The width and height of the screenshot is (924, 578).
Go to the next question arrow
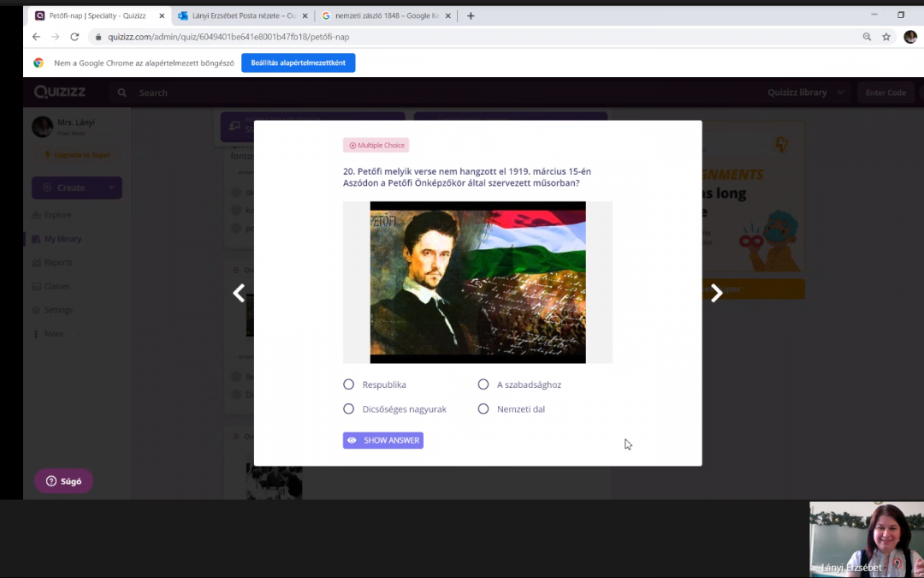tap(716, 293)
